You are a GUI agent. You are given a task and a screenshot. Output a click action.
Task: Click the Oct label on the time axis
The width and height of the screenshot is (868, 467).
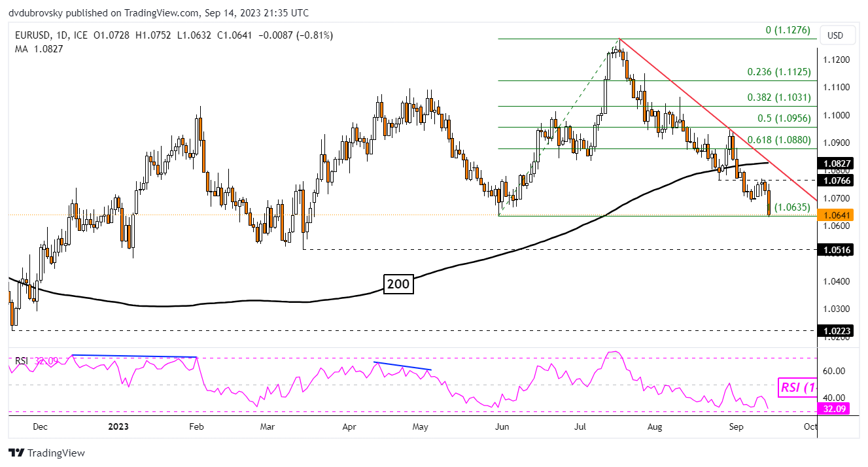pyautogui.click(x=810, y=426)
